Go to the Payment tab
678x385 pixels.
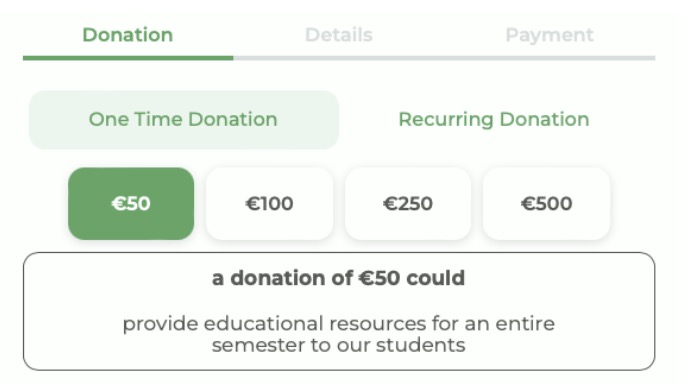pos(549,35)
